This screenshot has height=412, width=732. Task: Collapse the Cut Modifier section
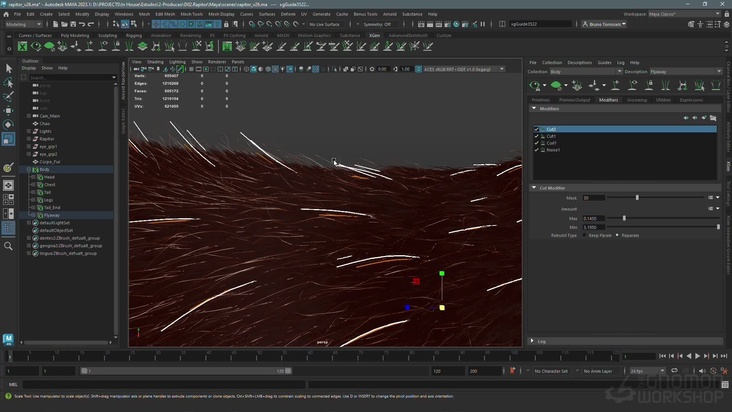[x=533, y=187]
